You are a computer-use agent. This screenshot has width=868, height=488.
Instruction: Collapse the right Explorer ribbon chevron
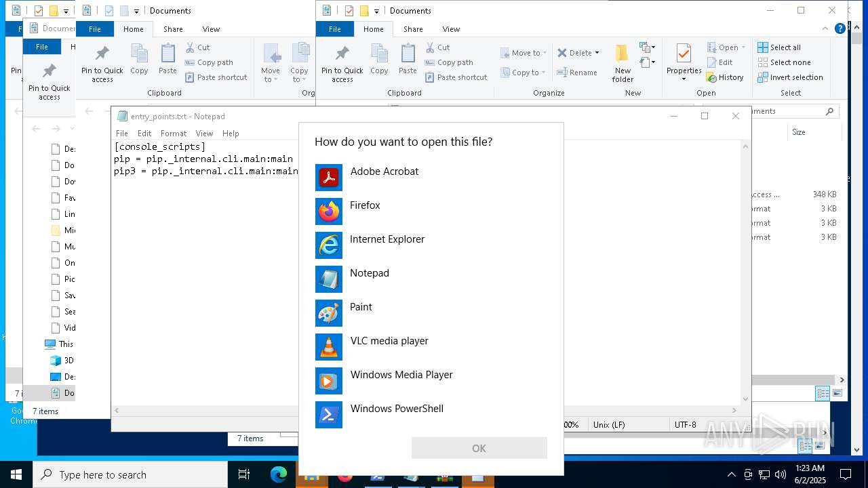(825, 29)
